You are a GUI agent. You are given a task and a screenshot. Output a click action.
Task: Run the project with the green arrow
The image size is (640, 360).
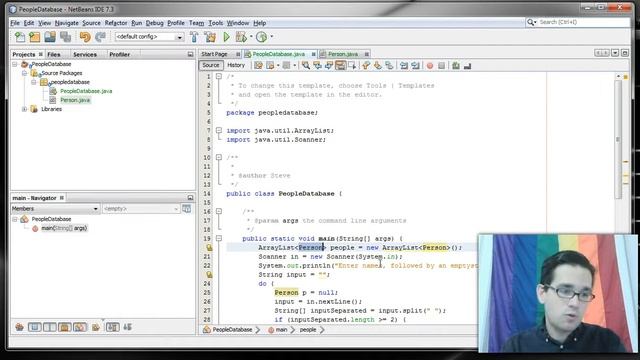(x=227, y=37)
